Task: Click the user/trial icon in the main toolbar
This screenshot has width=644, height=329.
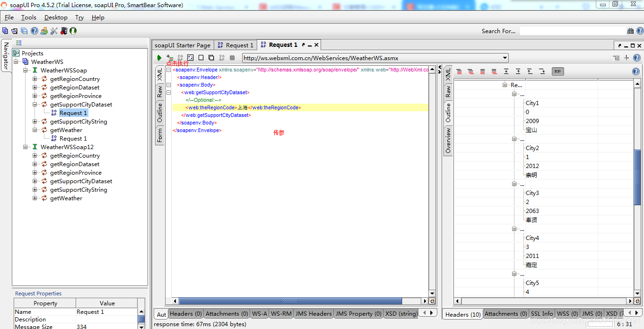Action: [x=44, y=31]
